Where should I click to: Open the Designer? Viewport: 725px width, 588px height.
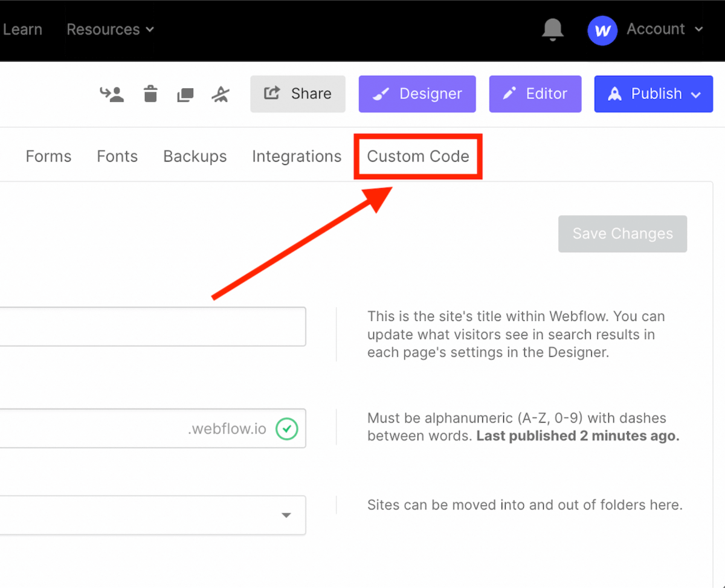point(417,94)
